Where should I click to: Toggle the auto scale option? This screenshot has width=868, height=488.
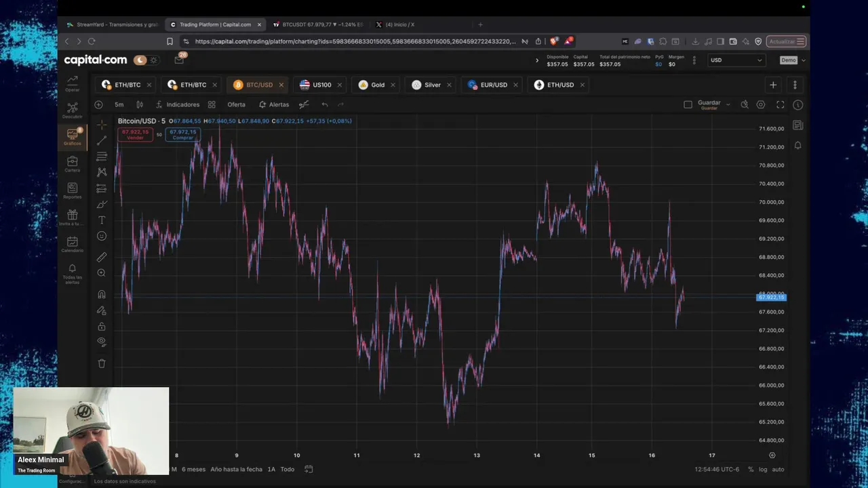click(778, 469)
